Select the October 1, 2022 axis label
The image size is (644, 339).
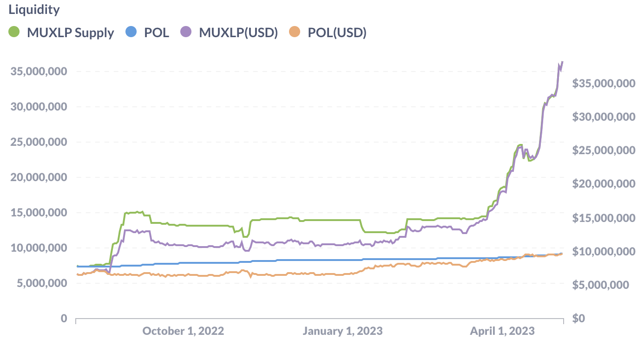(x=183, y=331)
